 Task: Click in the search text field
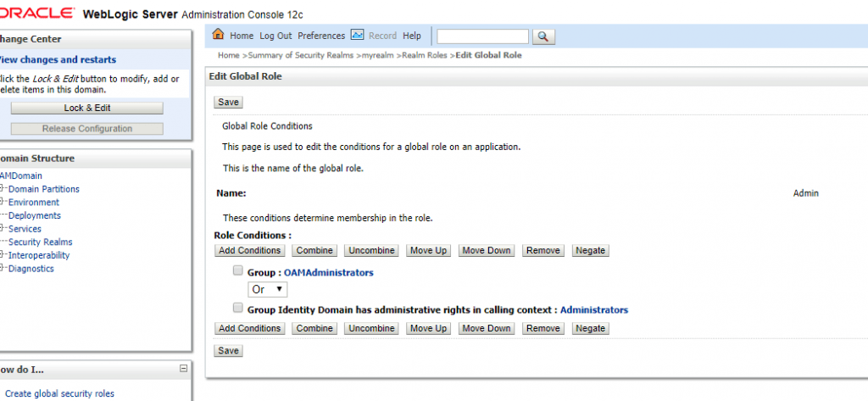click(482, 36)
